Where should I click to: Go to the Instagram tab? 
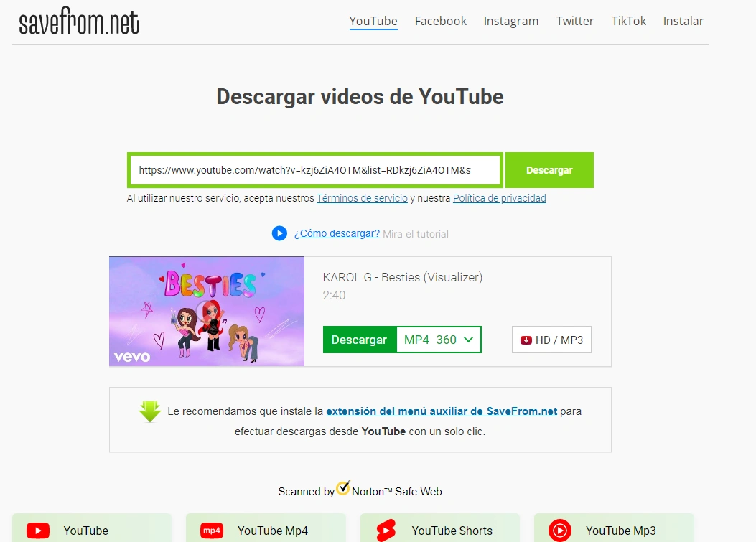pyautogui.click(x=511, y=21)
